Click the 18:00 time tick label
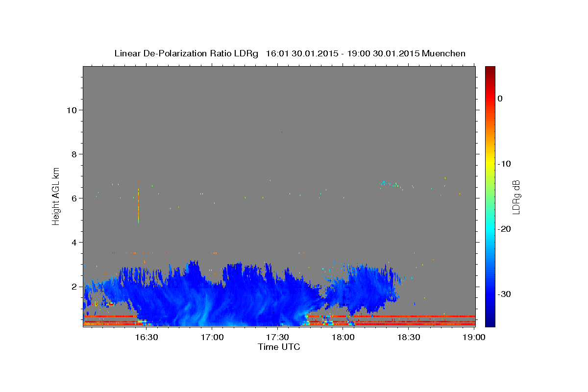Viewport: 588px width, 392px height. tap(343, 338)
